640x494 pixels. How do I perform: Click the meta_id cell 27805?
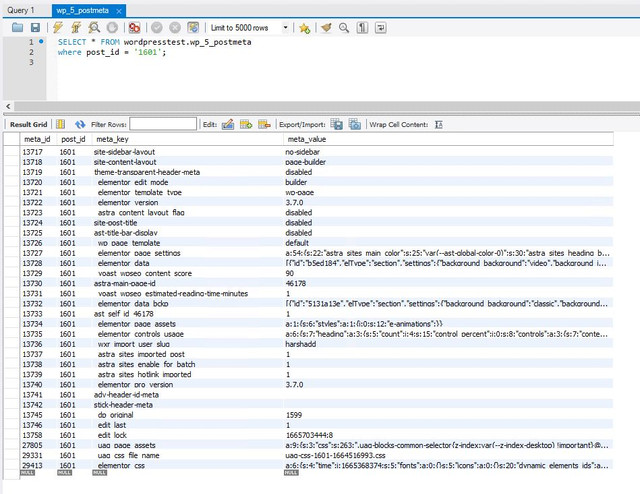tap(38, 445)
